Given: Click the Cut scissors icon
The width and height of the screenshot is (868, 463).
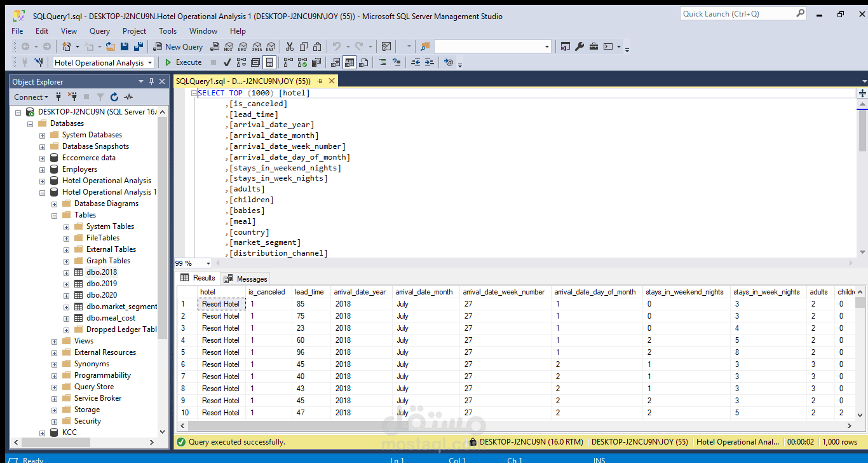Looking at the screenshot, I should 290,46.
